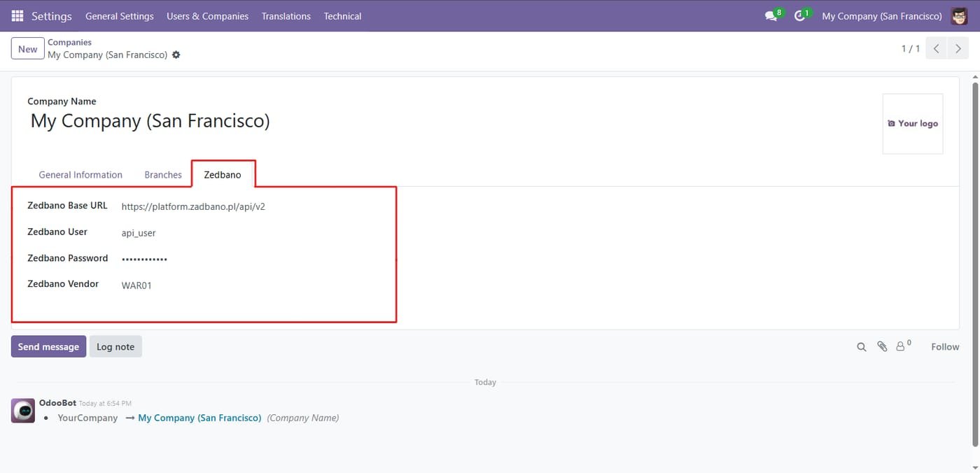Click the OdooBot avatar in chatter
The width and height of the screenshot is (980, 473).
coord(23,411)
